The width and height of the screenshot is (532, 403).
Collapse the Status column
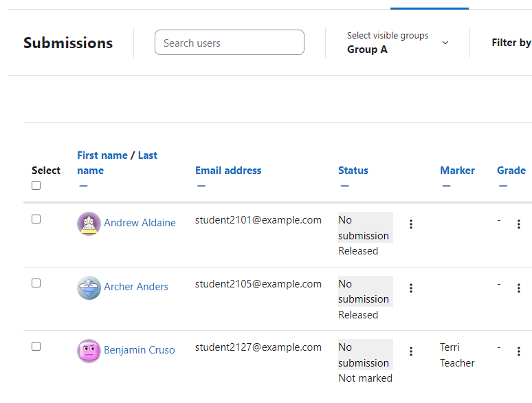pyautogui.click(x=345, y=186)
